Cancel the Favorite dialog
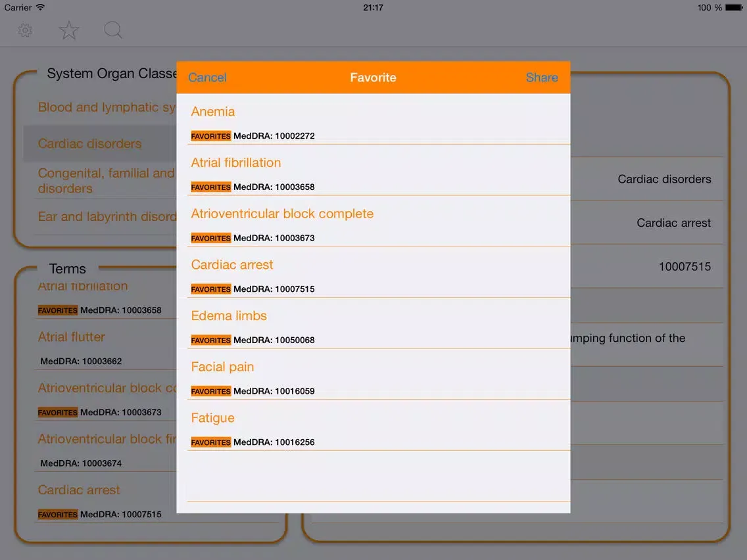Screen dimensions: 747x560 click(x=207, y=78)
